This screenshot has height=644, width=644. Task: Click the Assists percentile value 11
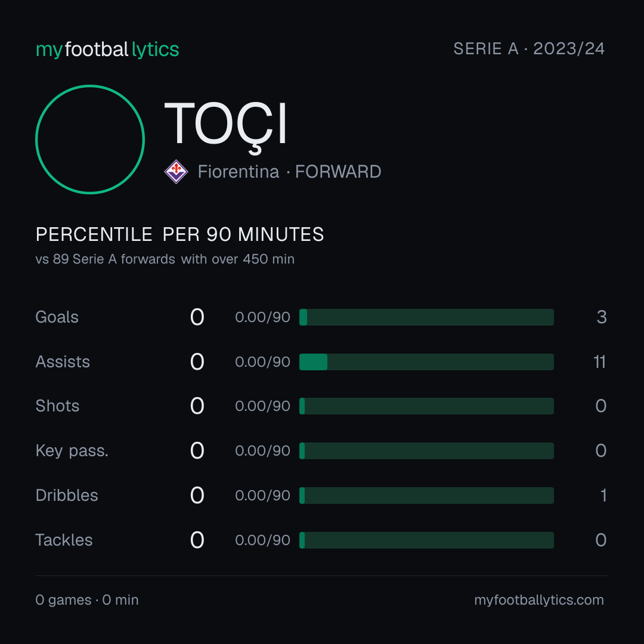tap(600, 362)
